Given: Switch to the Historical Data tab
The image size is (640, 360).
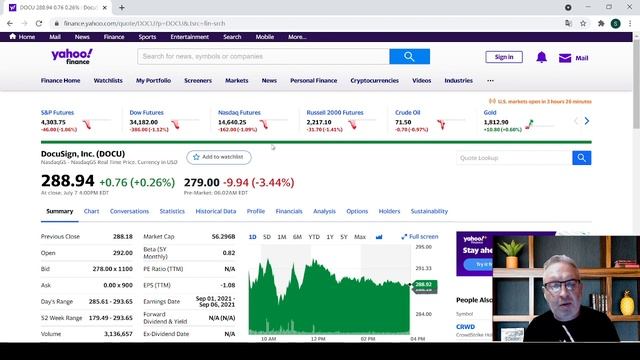Looking at the screenshot, I should [216, 211].
